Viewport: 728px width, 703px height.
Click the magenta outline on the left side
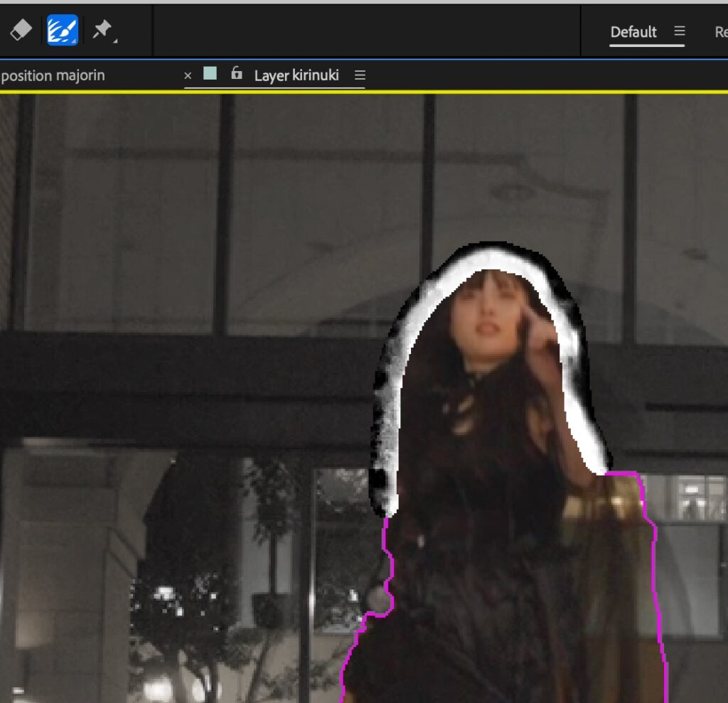[x=388, y=569]
